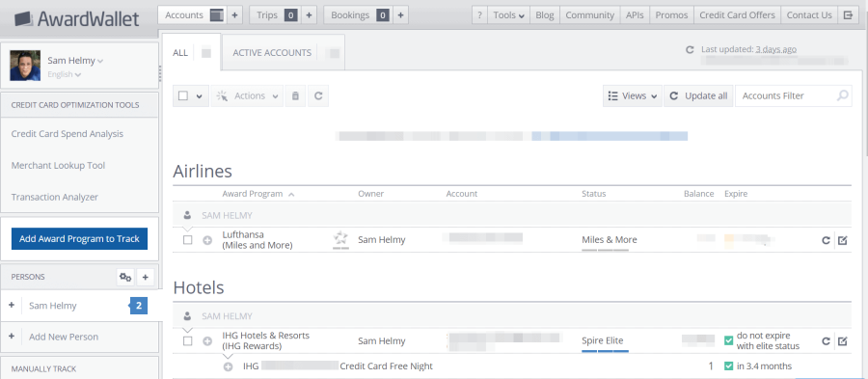Open the Accounts tab

click(193, 15)
